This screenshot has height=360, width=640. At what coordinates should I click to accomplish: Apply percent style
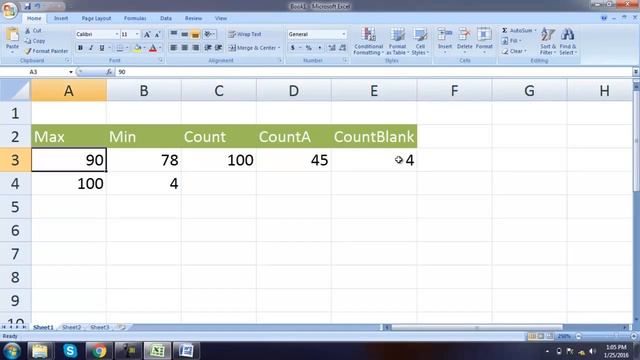(x=309, y=48)
